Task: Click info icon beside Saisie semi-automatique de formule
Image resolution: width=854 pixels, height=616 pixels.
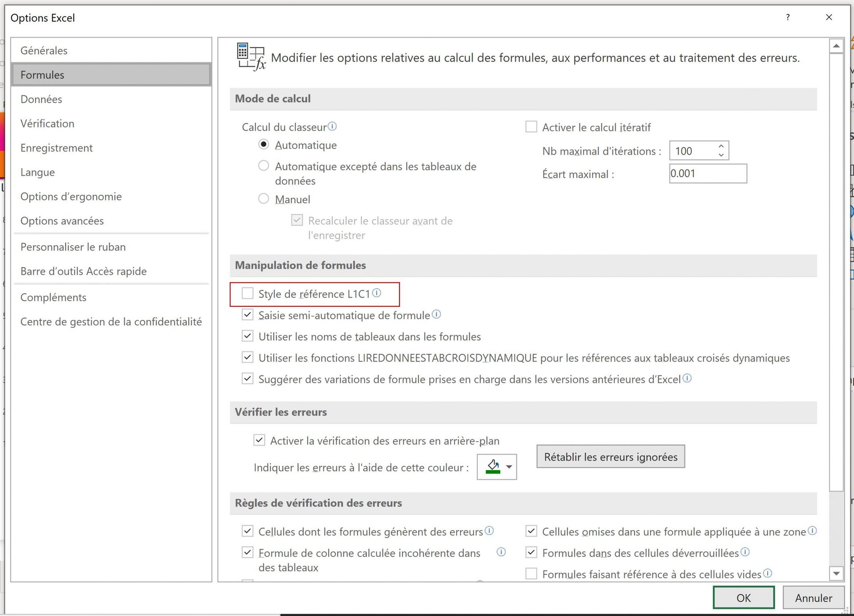Action: click(436, 314)
